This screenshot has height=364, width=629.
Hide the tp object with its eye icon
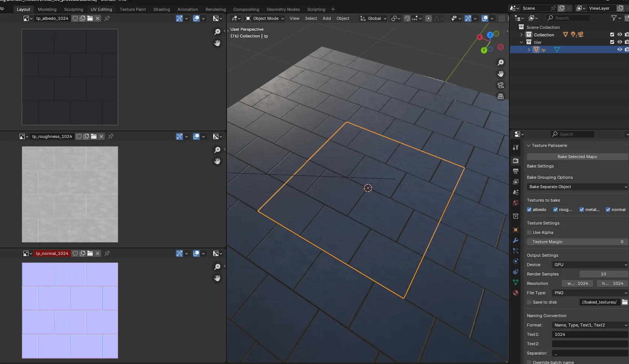click(620, 49)
